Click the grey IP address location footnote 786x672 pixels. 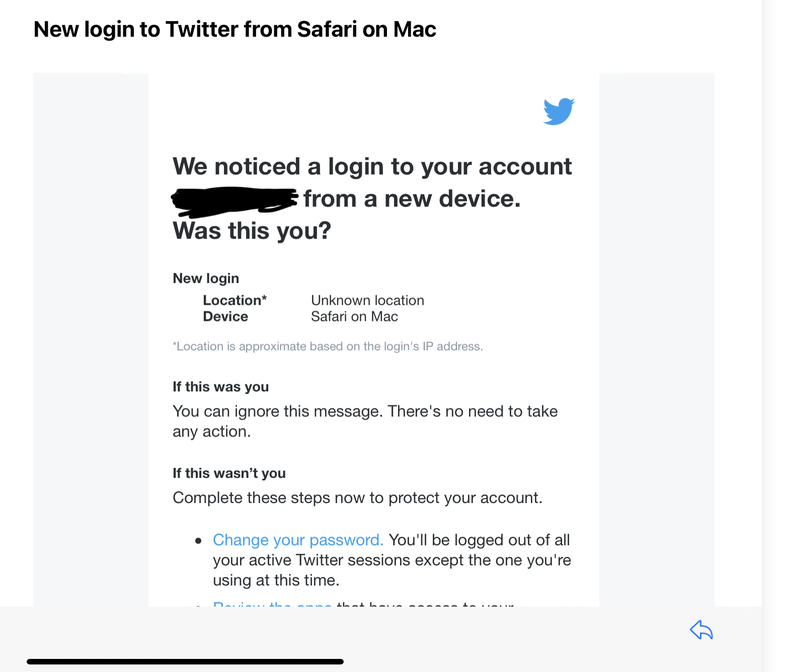point(328,347)
